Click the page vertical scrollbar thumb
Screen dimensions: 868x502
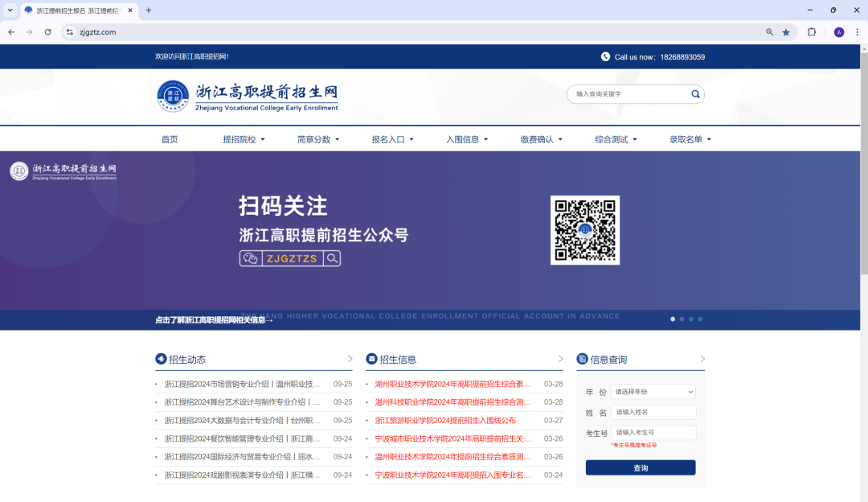864,163
